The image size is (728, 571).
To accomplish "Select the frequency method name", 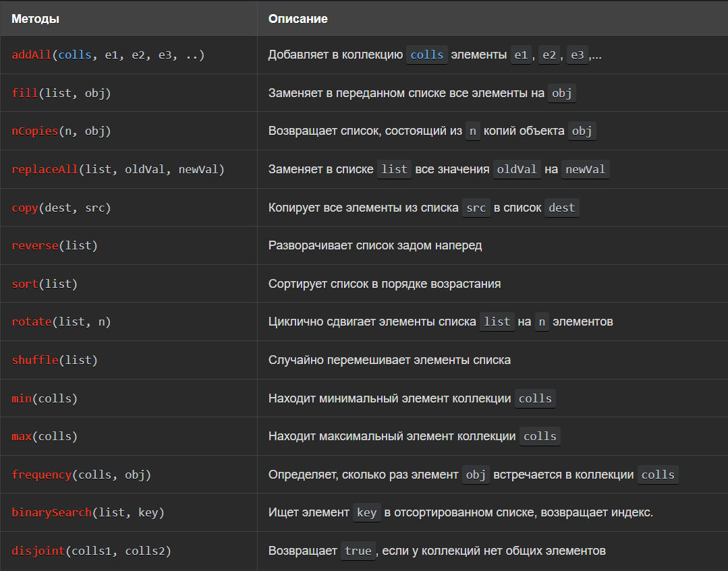I will click(x=41, y=475).
